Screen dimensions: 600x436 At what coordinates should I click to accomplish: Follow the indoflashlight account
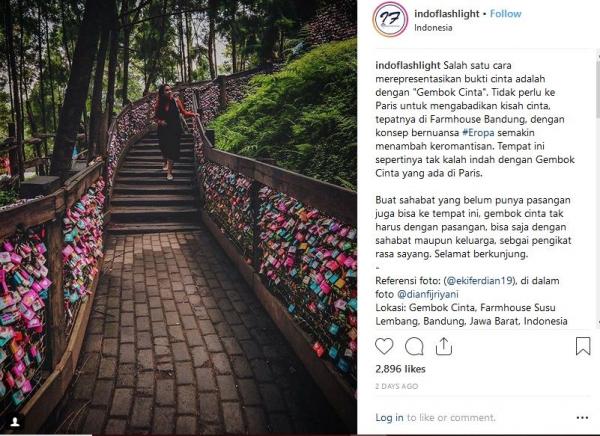[x=505, y=14]
